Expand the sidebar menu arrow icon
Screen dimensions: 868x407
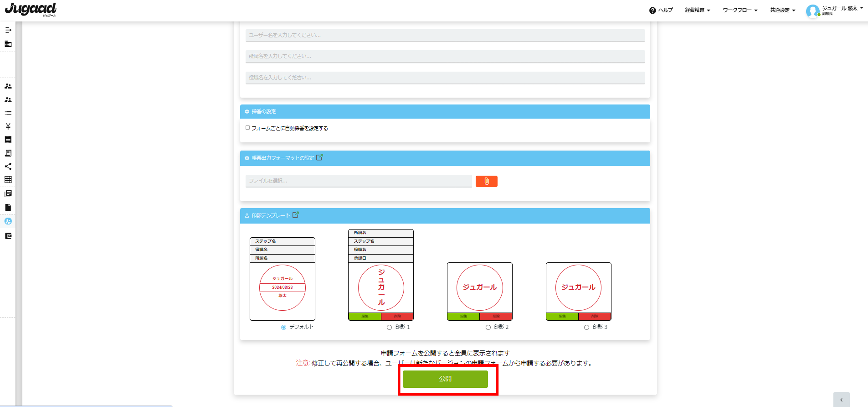(8, 30)
